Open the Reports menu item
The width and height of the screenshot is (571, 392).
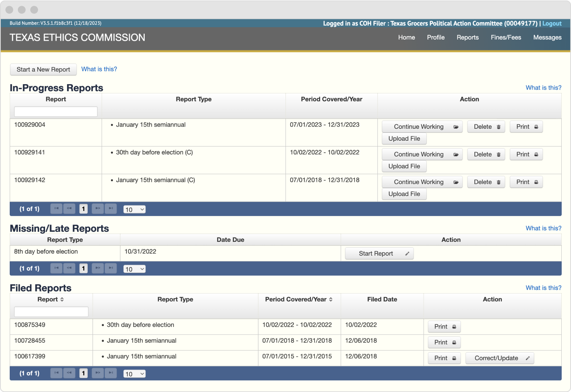pos(467,37)
